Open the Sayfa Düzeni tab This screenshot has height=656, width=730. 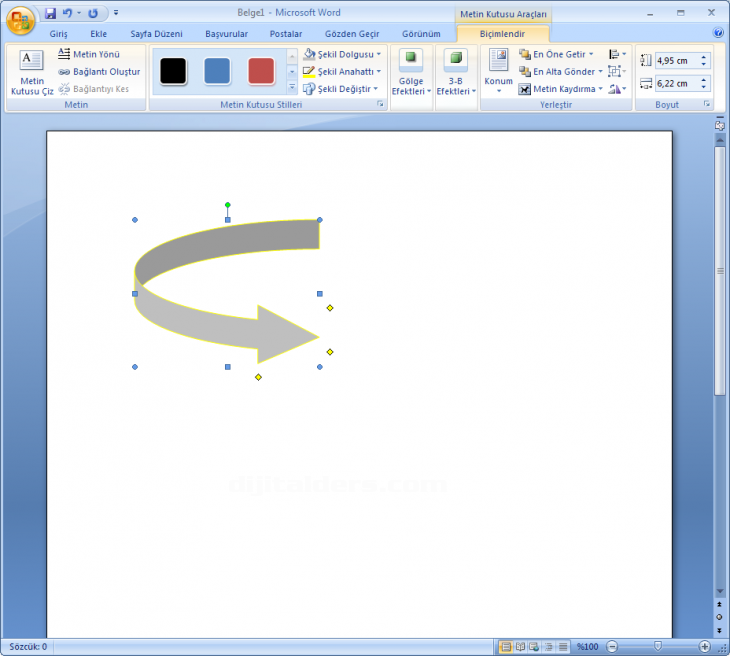[x=156, y=34]
